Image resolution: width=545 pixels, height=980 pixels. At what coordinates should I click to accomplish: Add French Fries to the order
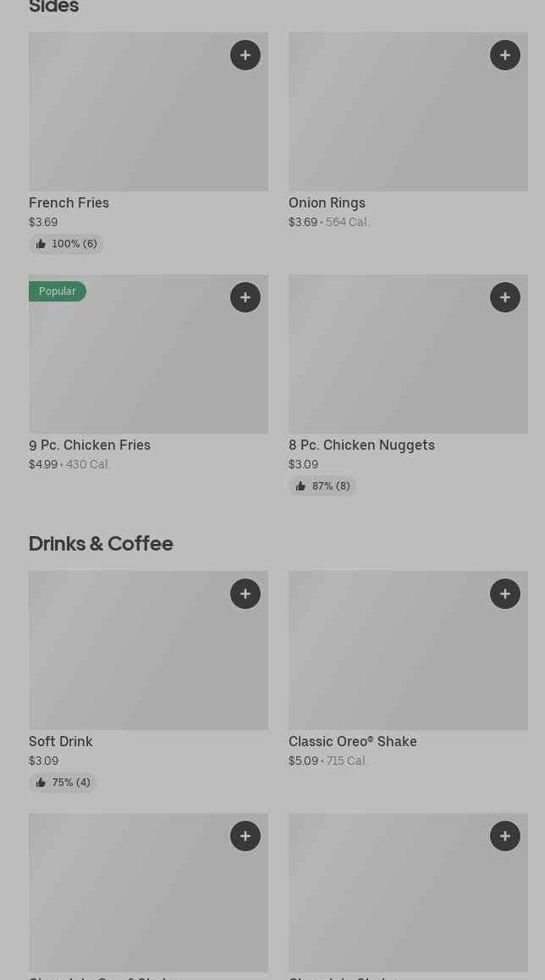coord(245,55)
